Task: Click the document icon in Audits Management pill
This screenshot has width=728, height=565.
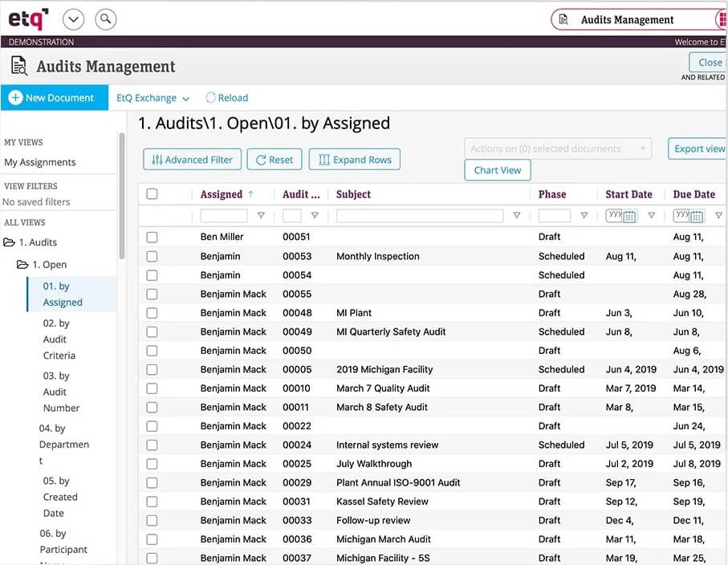Action: [x=563, y=19]
